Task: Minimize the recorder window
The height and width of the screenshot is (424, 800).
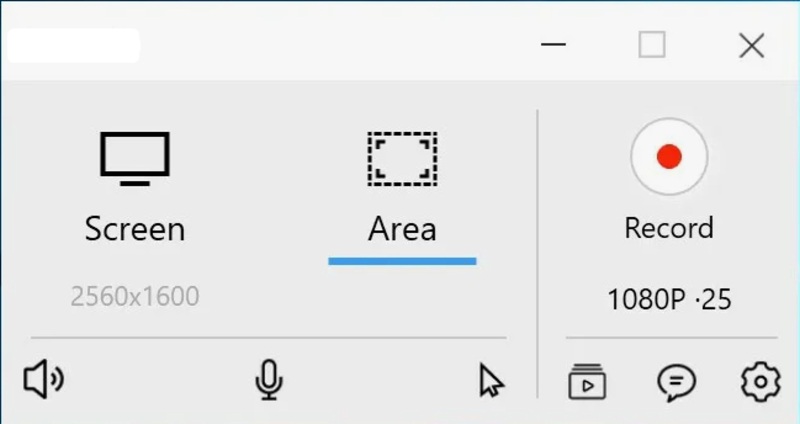Action: 552,45
